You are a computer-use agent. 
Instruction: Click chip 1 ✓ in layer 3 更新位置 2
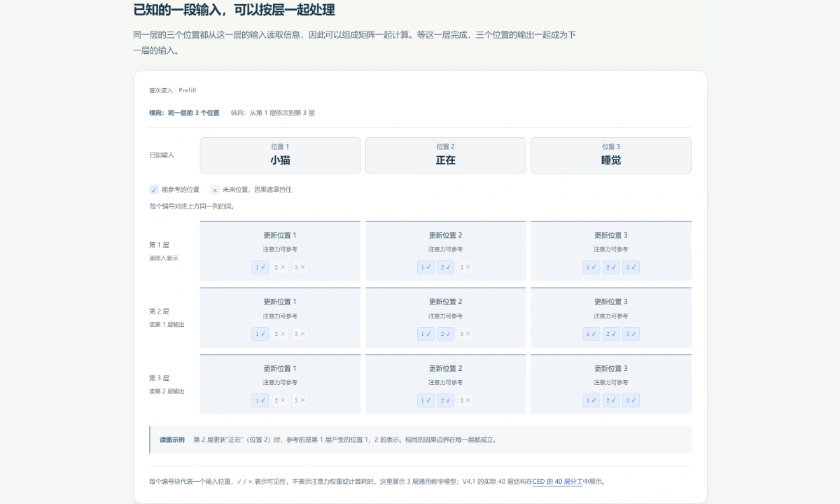(426, 400)
